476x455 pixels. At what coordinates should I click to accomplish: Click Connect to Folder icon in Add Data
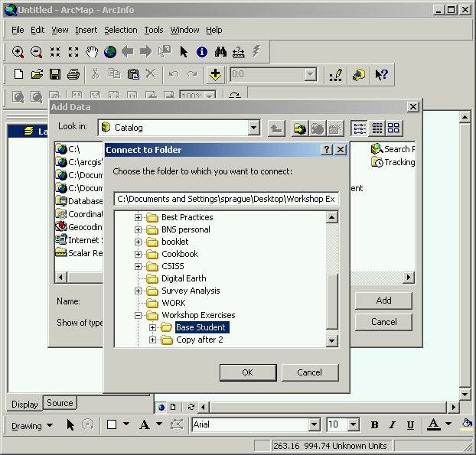[300, 128]
